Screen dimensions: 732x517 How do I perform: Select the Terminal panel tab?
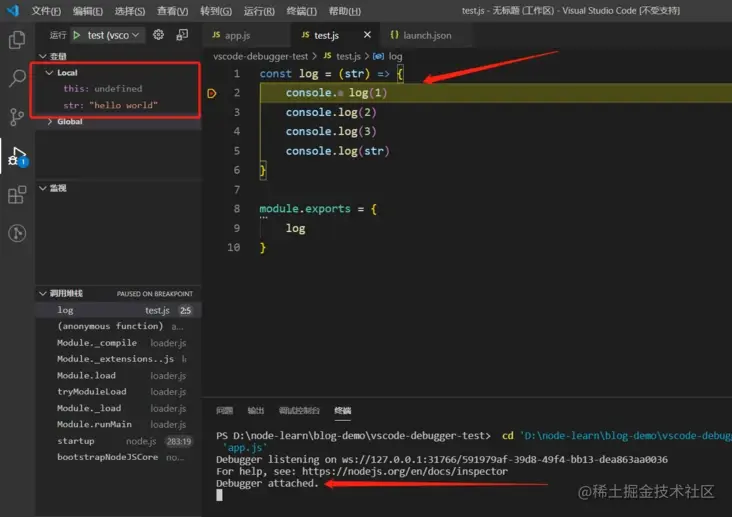click(343, 411)
